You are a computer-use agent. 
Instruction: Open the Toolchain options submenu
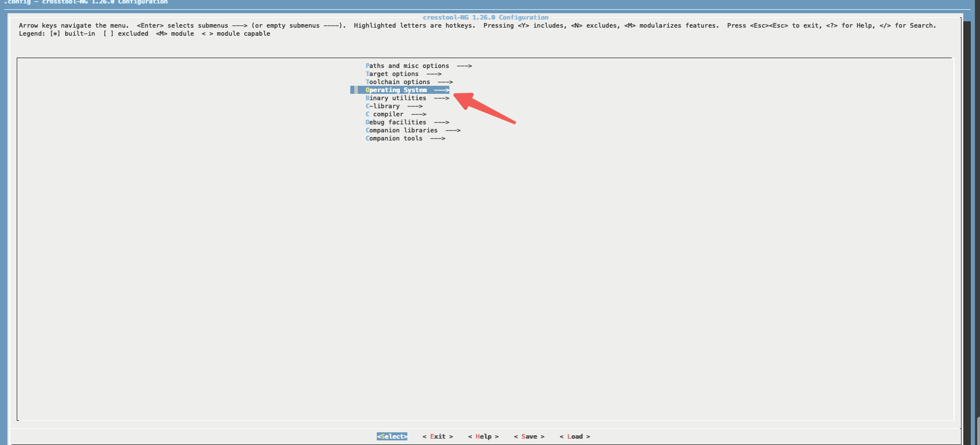[409, 82]
